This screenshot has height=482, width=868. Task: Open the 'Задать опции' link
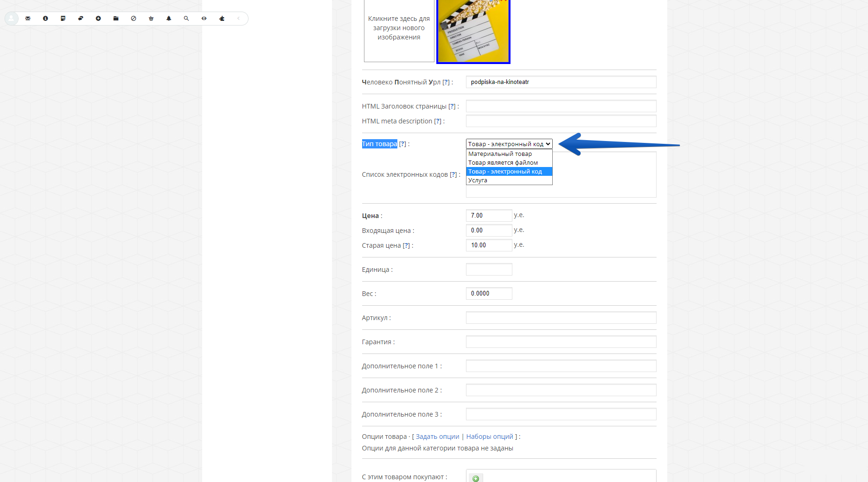(437, 437)
